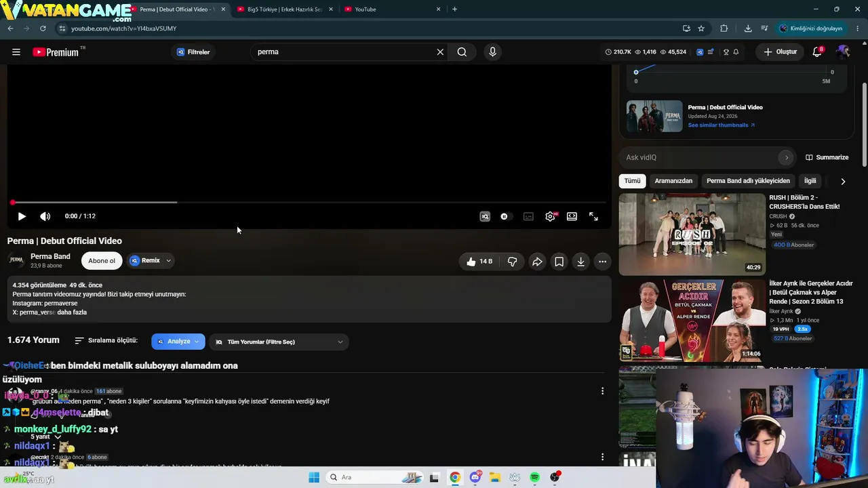Select the 'Aramanızdan' filter chip
The height and width of the screenshot is (488, 868).
click(673, 181)
